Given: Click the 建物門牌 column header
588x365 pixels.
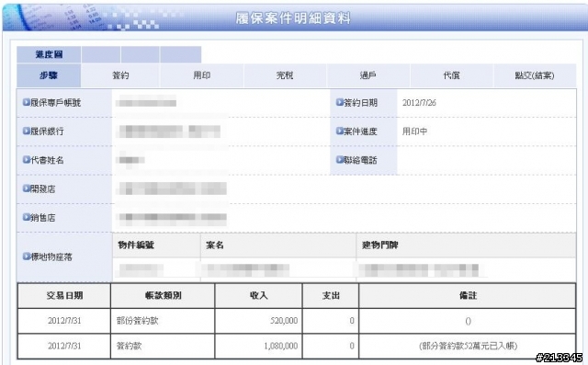Looking at the screenshot, I should [x=466, y=245].
